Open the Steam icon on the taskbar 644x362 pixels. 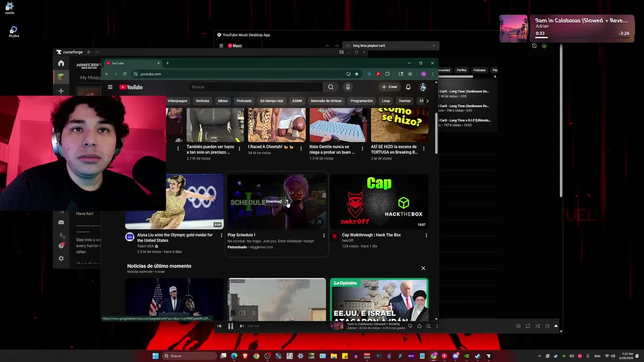pyautogui.click(x=477, y=356)
